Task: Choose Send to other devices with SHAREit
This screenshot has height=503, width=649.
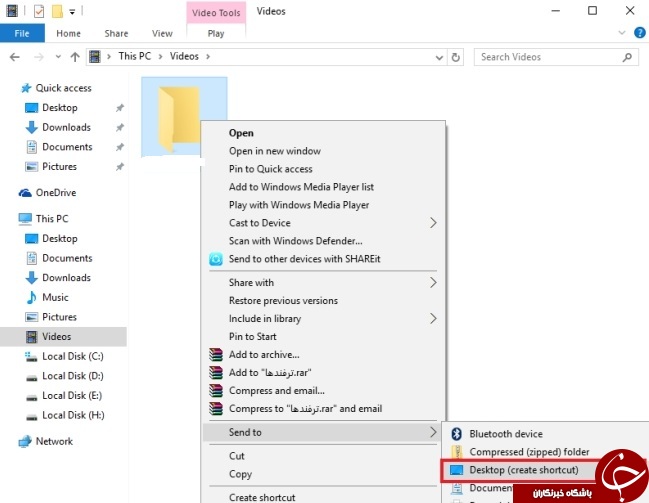Action: tap(305, 259)
